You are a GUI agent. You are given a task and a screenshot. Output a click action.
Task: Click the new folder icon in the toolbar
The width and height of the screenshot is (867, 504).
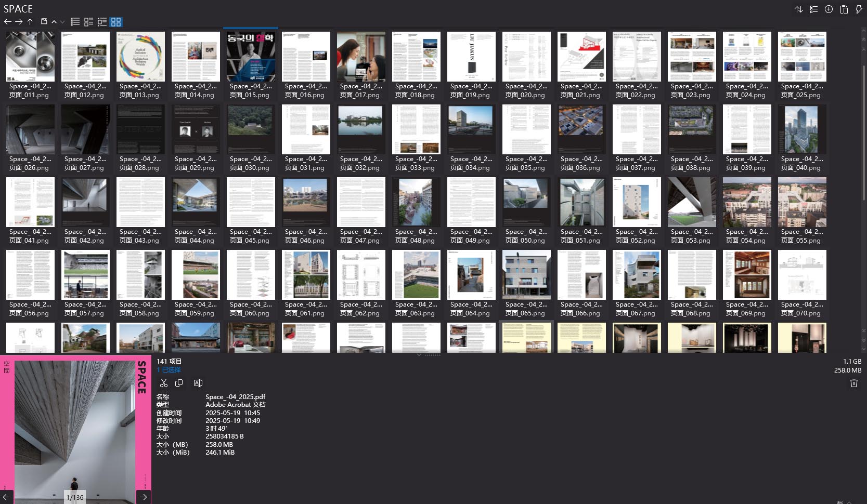pyautogui.click(x=44, y=22)
